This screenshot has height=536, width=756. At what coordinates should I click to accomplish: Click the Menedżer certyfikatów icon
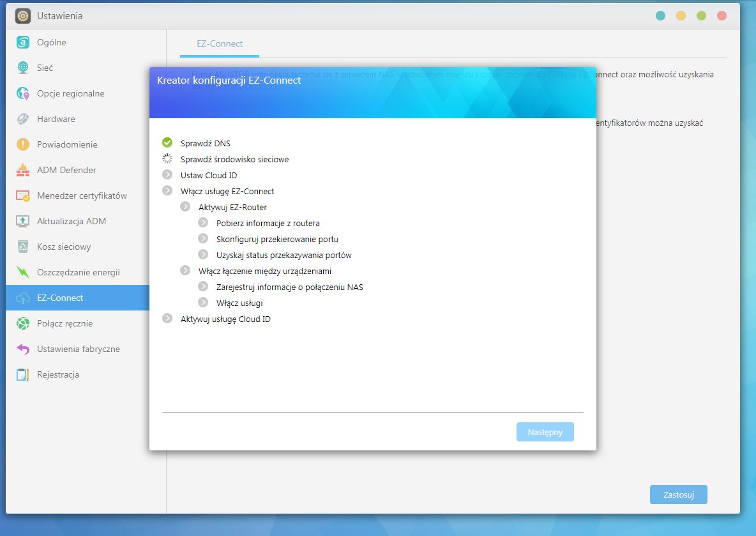(x=22, y=195)
